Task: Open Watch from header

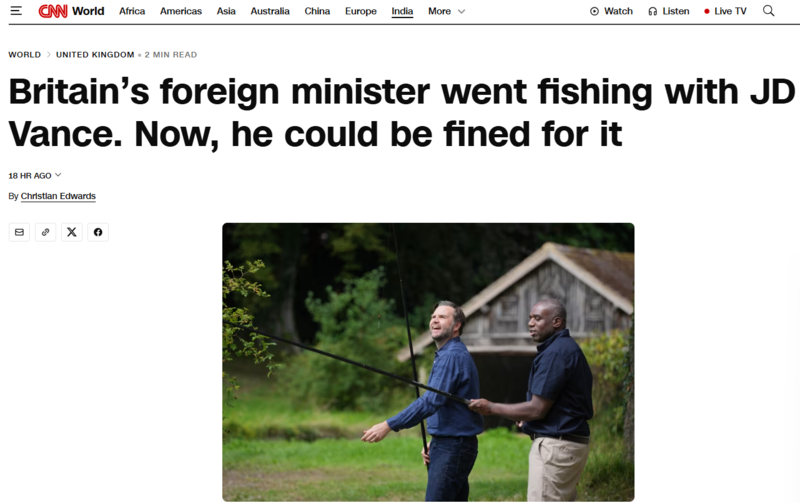Action: tap(611, 11)
